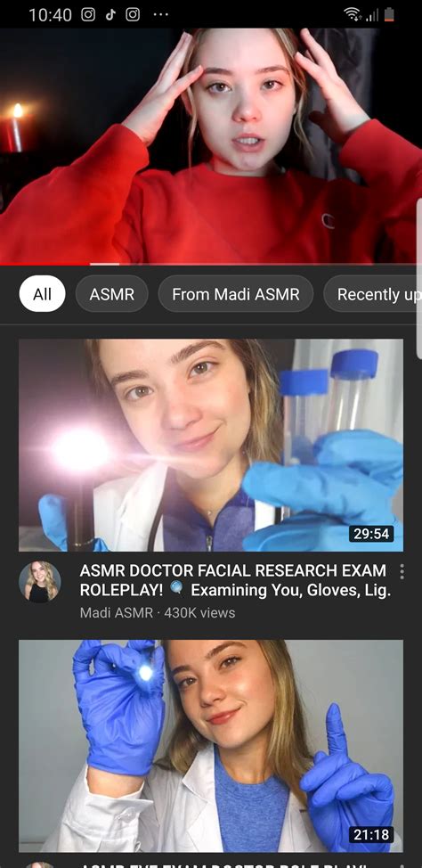Tap the playing video in red sweatshirt
Screen dimensions: 422x868
click(211, 146)
